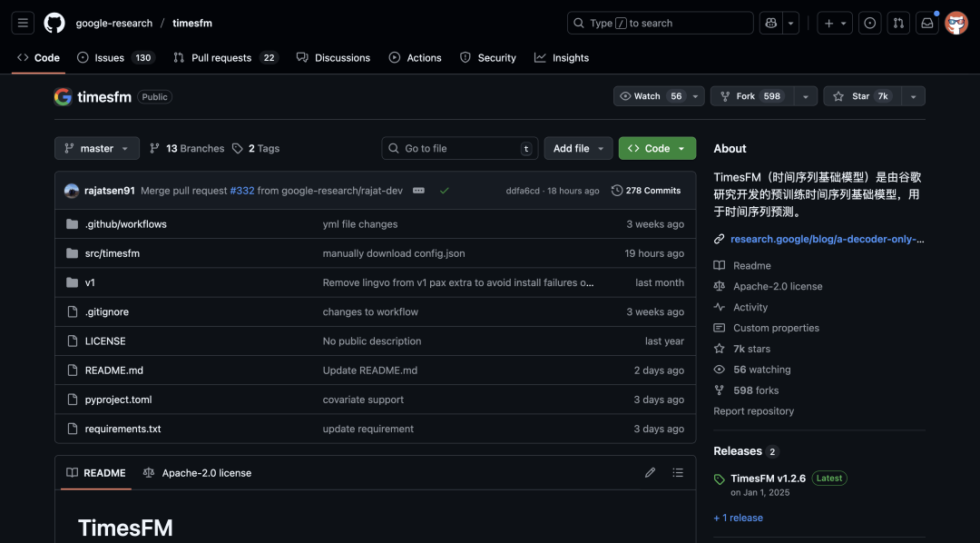Viewport: 980px width, 543px height.
Task: Open the Add file dropdown
Action: [578, 148]
